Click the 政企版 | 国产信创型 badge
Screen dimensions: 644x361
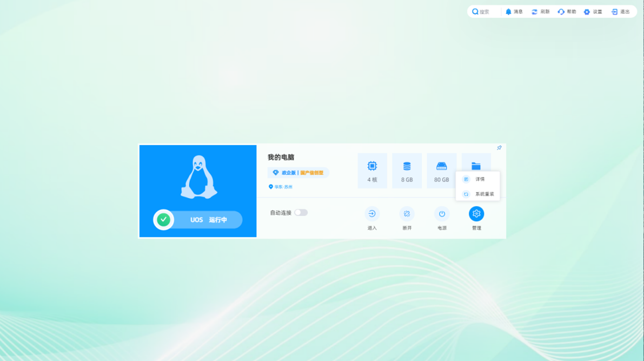click(x=298, y=173)
